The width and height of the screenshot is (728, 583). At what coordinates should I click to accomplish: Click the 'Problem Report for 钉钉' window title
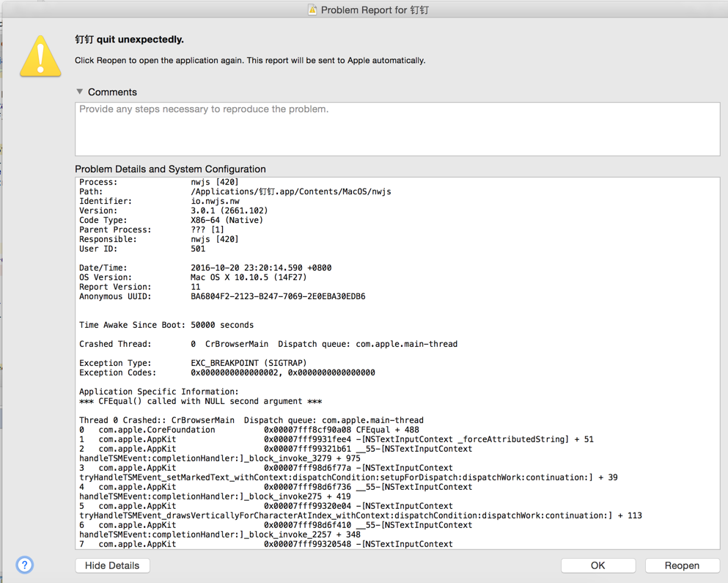[x=375, y=10]
